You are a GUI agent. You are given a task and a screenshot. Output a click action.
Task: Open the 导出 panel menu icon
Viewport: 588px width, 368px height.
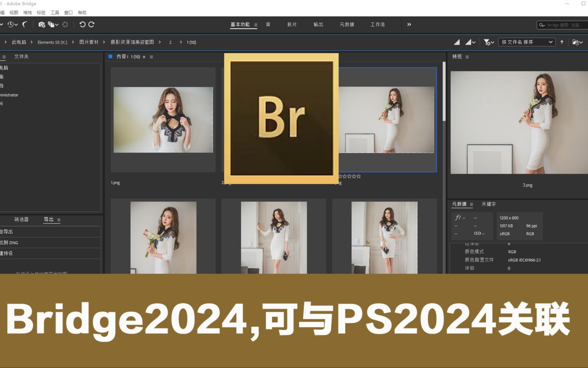pos(59,220)
